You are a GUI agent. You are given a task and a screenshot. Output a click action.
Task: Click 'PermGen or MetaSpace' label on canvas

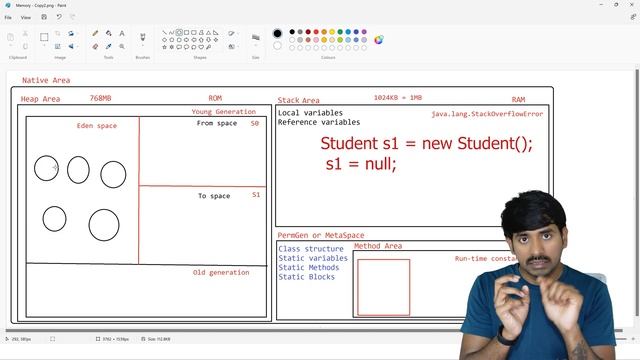321,235
